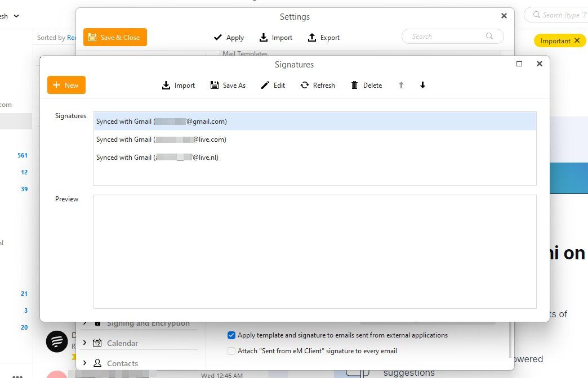Open the Refresh dropdown arrow in main window

pos(16,16)
